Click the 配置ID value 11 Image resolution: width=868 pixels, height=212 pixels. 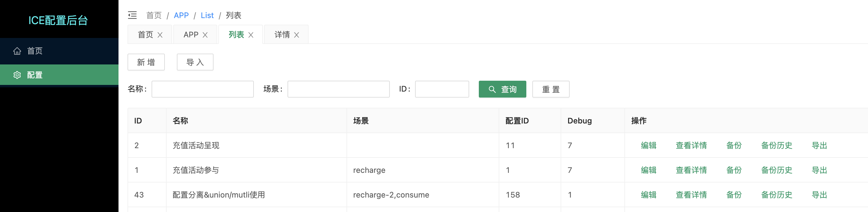click(510, 145)
